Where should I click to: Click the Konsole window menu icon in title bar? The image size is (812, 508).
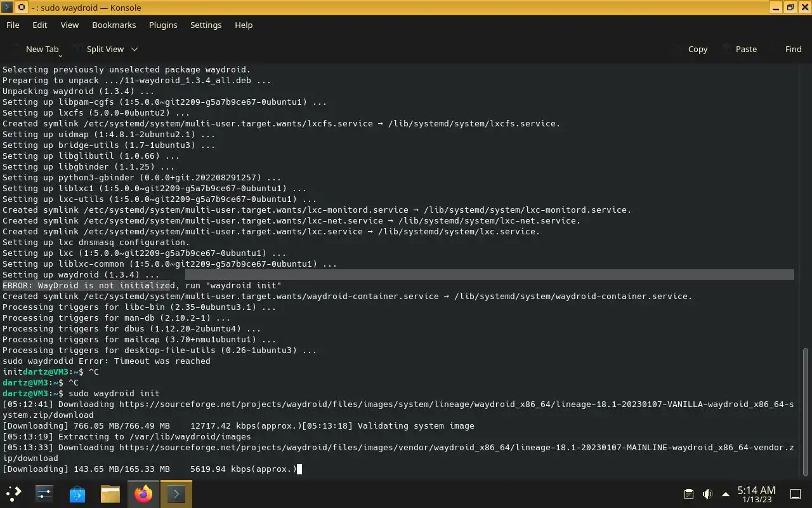[x=7, y=8]
